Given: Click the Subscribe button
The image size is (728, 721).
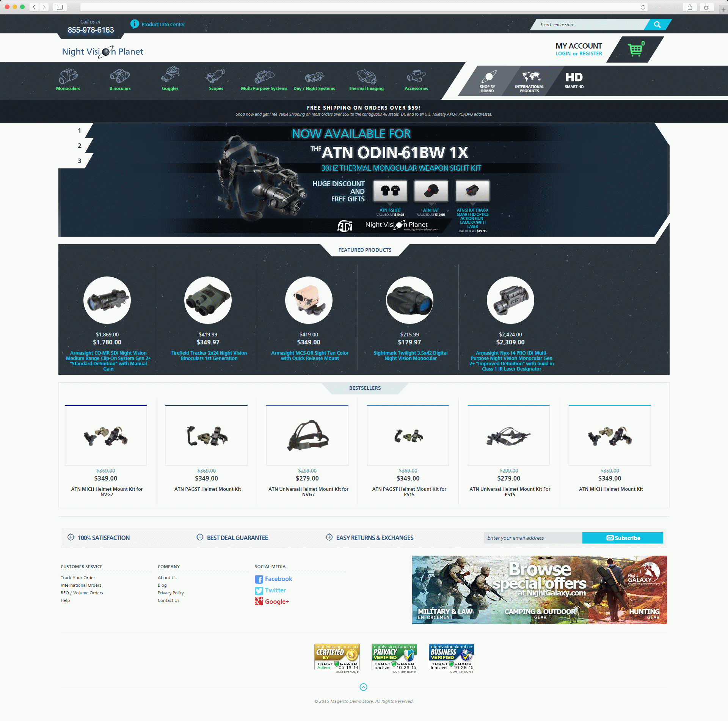Looking at the screenshot, I should pyautogui.click(x=623, y=538).
